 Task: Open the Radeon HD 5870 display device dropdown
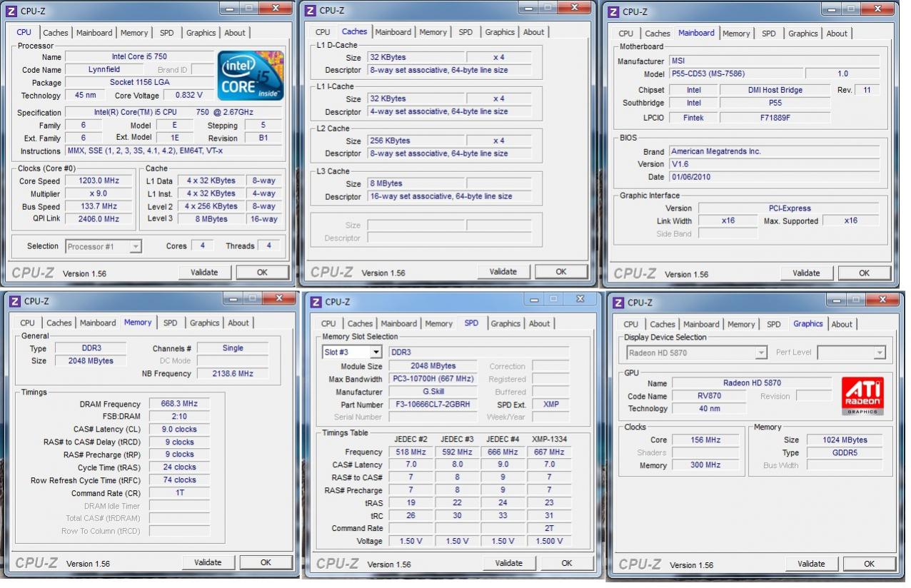pyautogui.click(x=696, y=353)
